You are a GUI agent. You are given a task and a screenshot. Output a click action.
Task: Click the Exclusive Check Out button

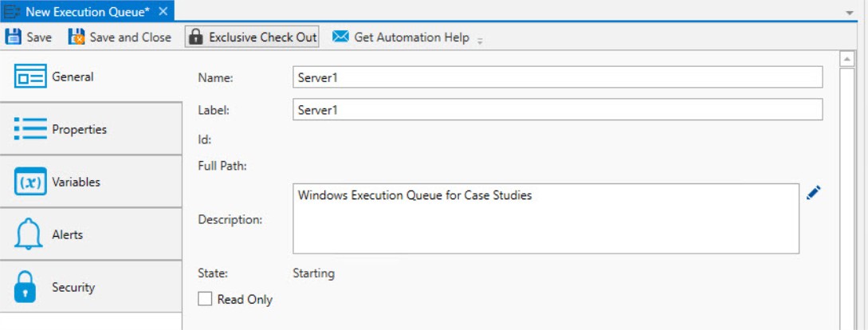pyautogui.click(x=252, y=37)
